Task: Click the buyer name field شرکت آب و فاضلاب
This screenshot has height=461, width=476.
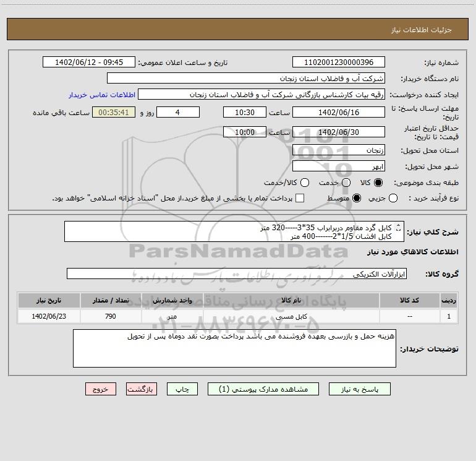Action: (246, 79)
